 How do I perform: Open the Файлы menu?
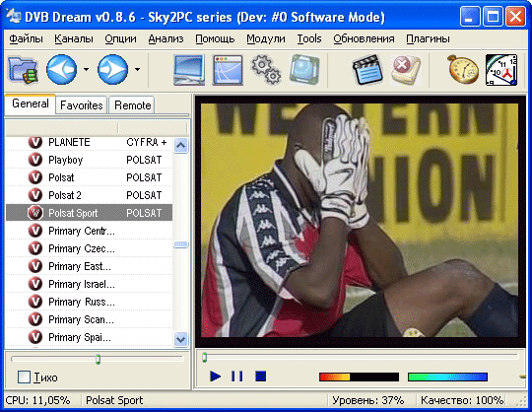26,39
